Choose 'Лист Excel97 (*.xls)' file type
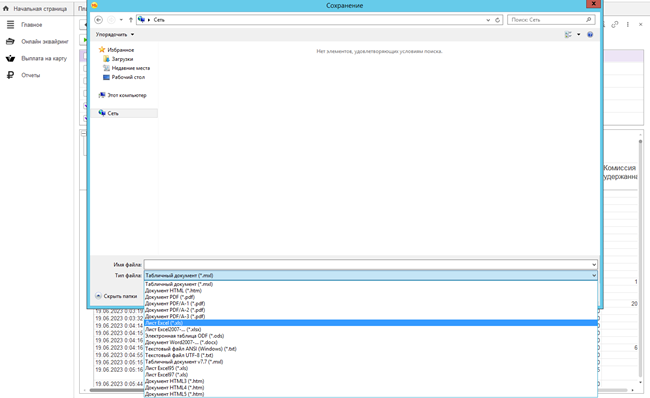This screenshot has width=650, height=398. pyautogui.click(x=371, y=374)
